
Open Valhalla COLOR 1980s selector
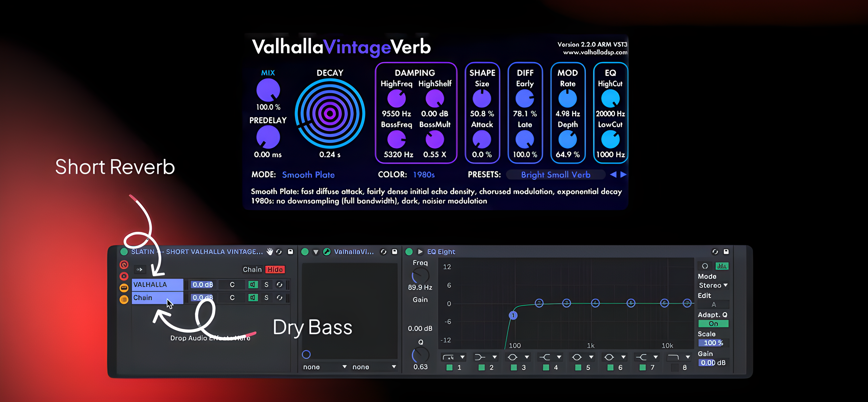(424, 175)
